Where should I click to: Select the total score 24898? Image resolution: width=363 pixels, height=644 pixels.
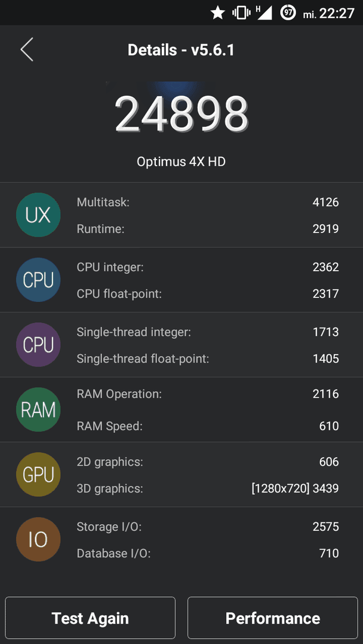181,114
